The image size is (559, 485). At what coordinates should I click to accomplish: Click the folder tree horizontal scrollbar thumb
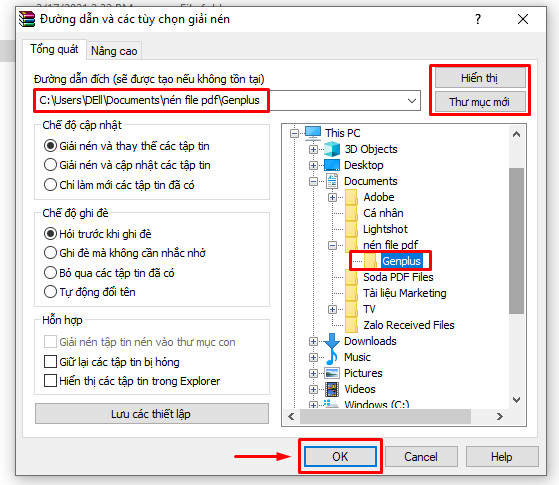click(x=385, y=416)
